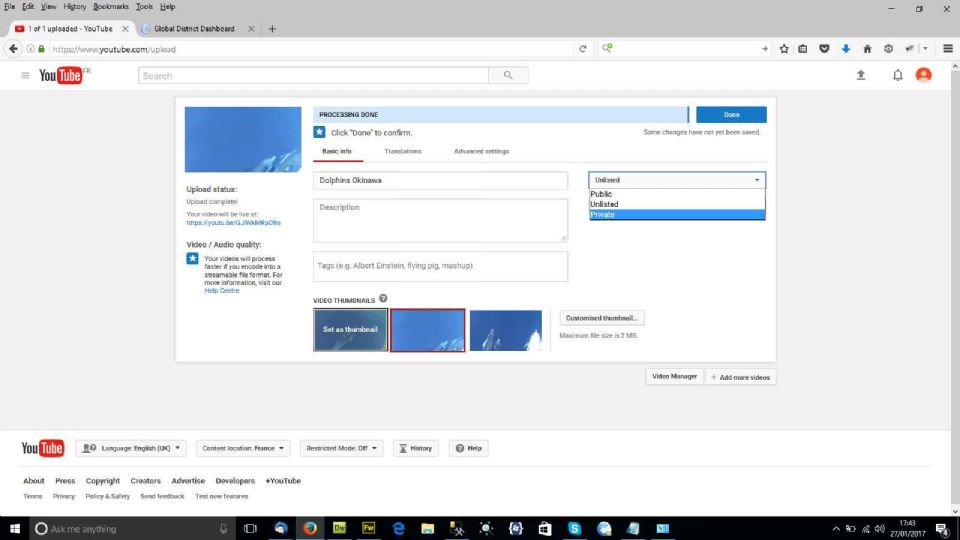
Task: Go to the browser home page icon
Action: click(x=867, y=49)
